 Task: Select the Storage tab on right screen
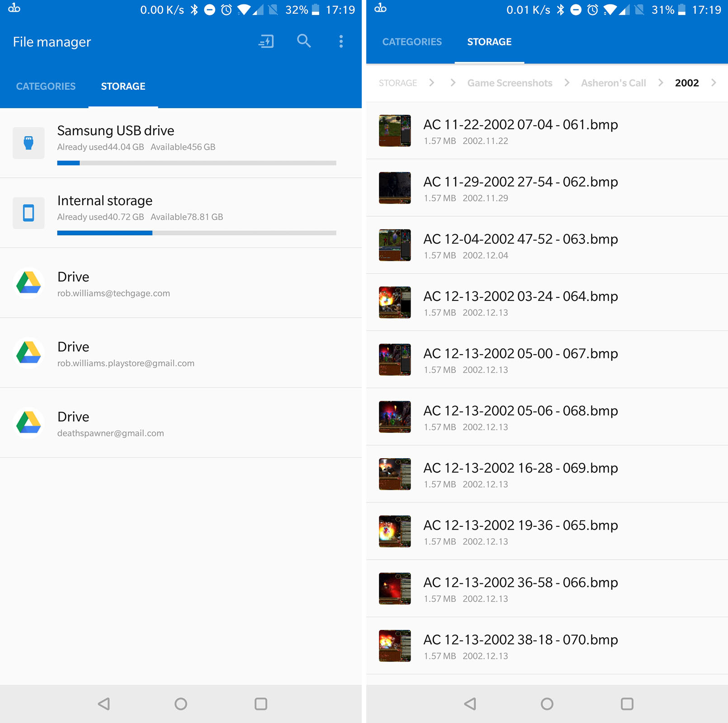coord(489,42)
